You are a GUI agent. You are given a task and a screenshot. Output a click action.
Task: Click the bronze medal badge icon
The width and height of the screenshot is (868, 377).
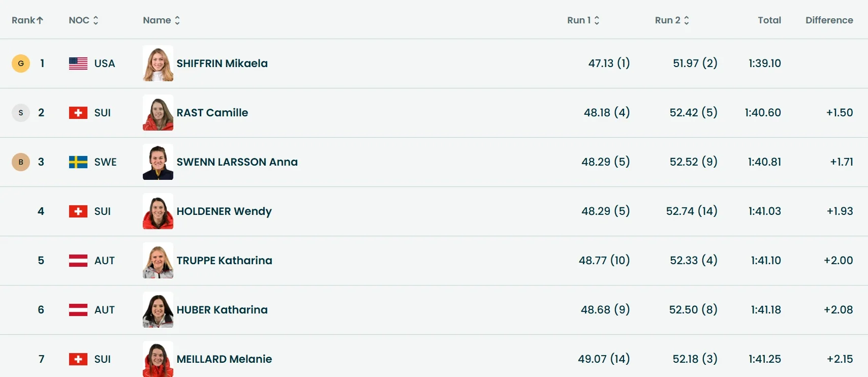21,162
